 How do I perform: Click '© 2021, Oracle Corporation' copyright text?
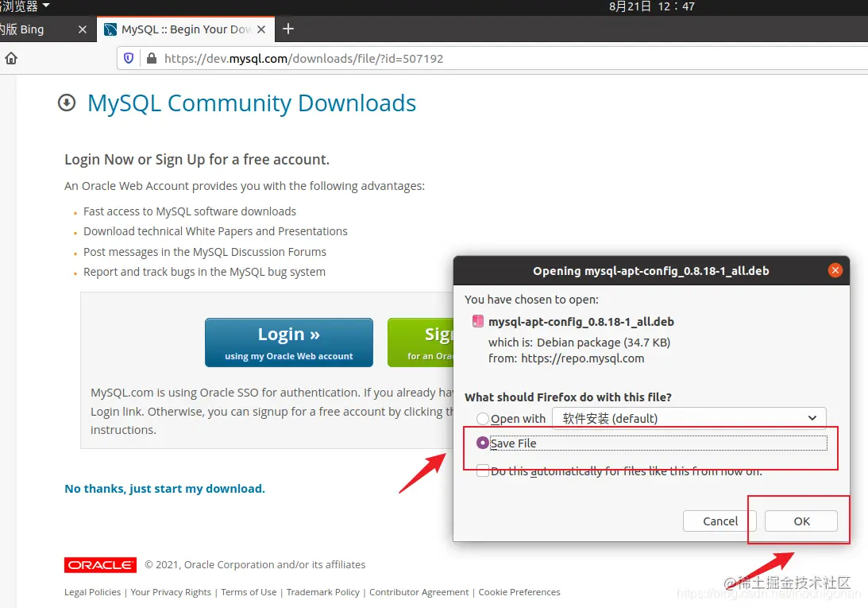click(x=255, y=565)
